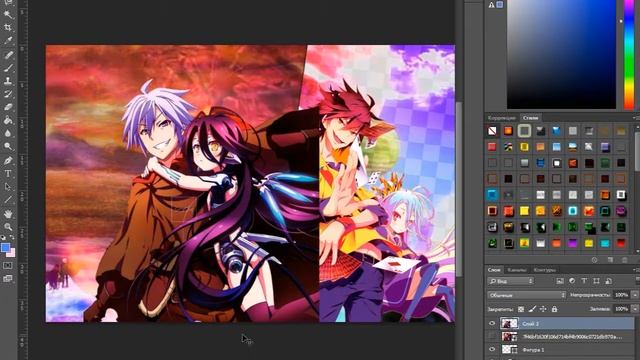Select the Magic Wand tool
Viewport: 640px width, 360px height.
[8, 14]
